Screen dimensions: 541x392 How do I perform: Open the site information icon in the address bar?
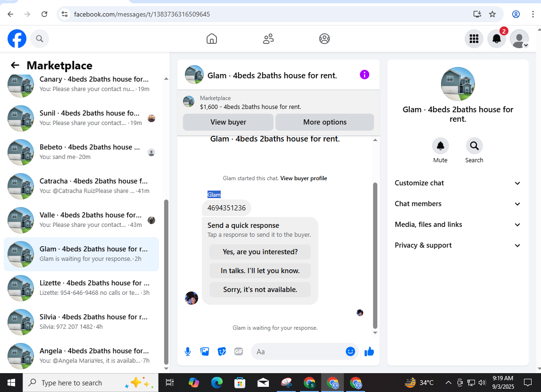click(x=65, y=14)
